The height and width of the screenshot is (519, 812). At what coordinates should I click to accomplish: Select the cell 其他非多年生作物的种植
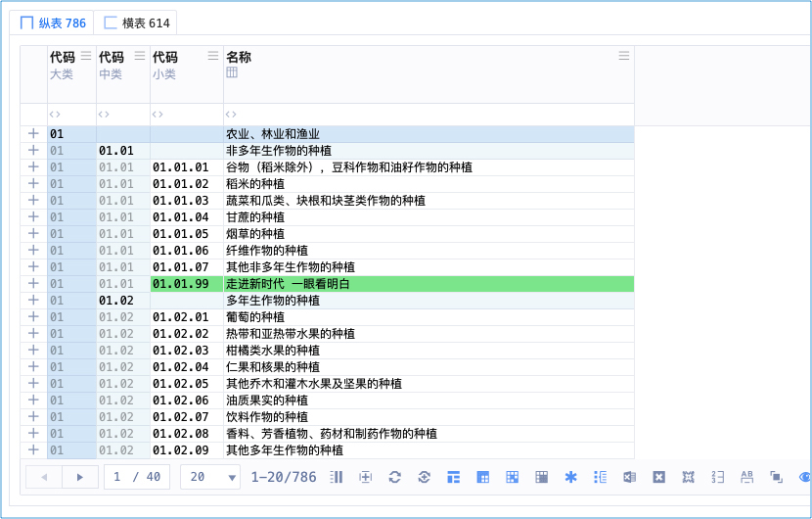(x=429, y=267)
